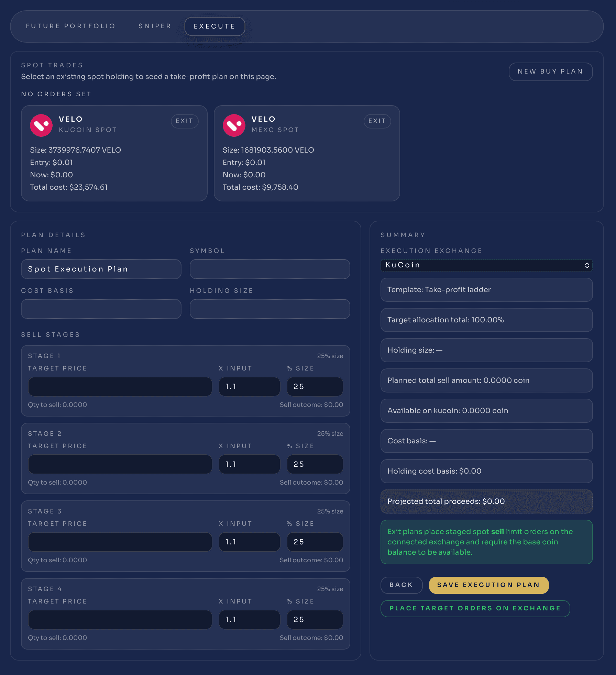Image resolution: width=616 pixels, height=675 pixels.
Task: Click Stage 2 X Input field
Action: pyautogui.click(x=249, y=464)
